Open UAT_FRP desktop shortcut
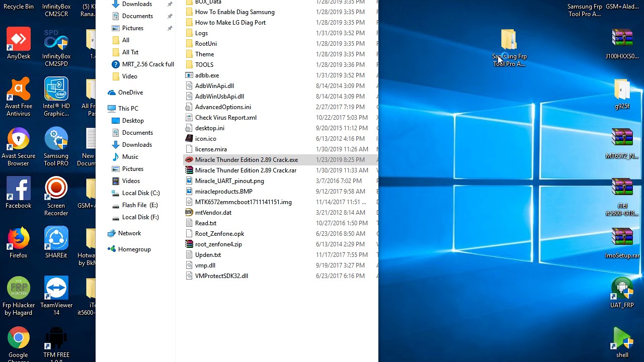 point(622,293)
